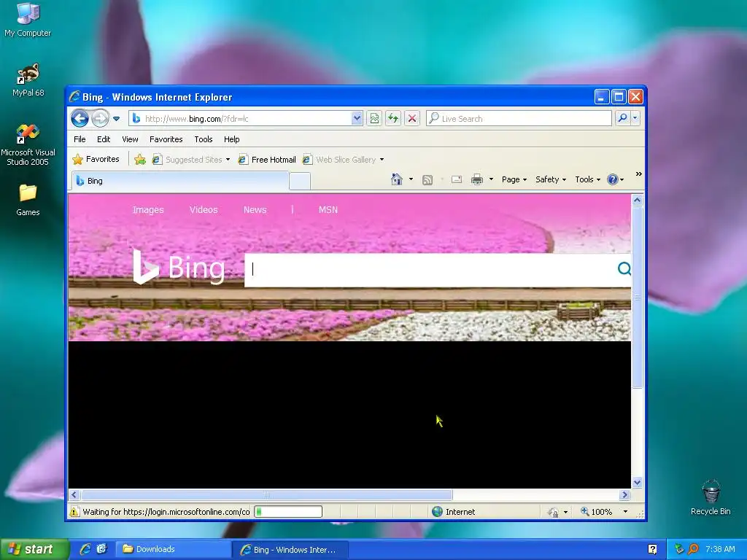
Task: Click the Forward navigation arrow
Action: click(100, 118)
